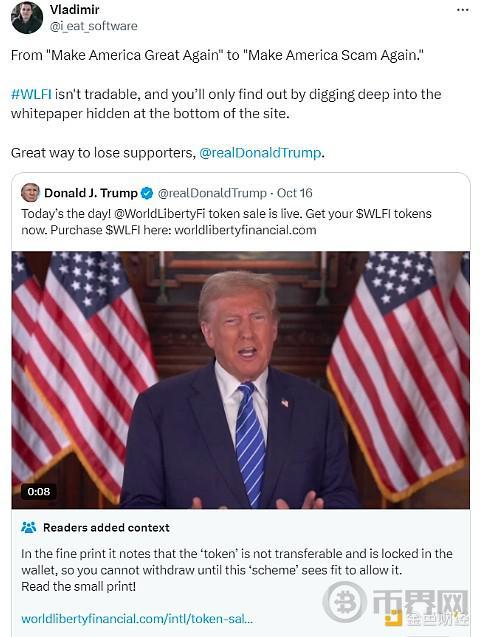The width and height of the screenshot is (480, 637).
Task: Play the embedded Trump video
Action: pos(240,380)
